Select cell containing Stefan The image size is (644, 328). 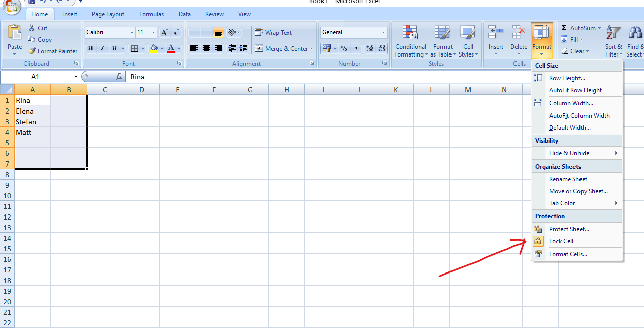[32, 122]
